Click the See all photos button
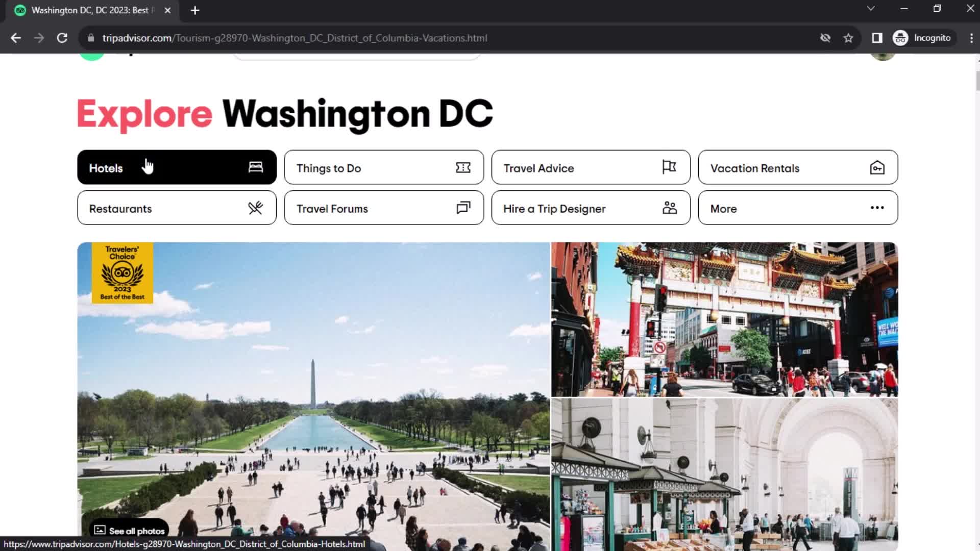 click(x=130, y=530)
